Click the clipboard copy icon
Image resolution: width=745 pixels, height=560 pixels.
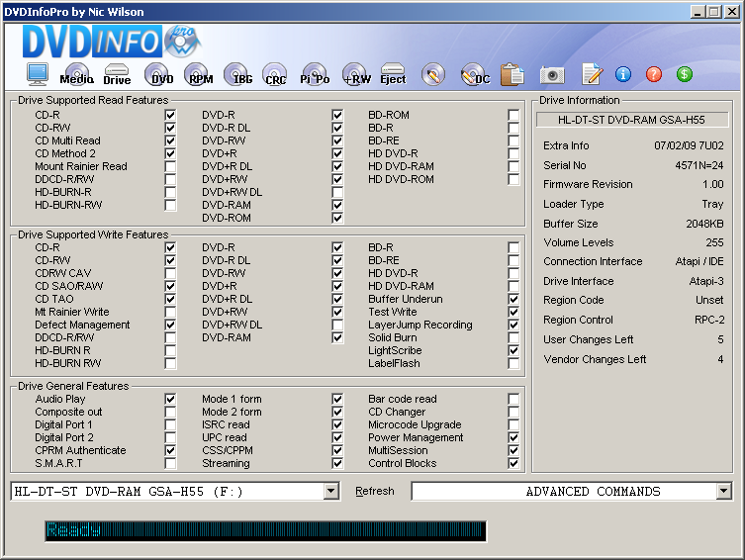click(512, 75)
